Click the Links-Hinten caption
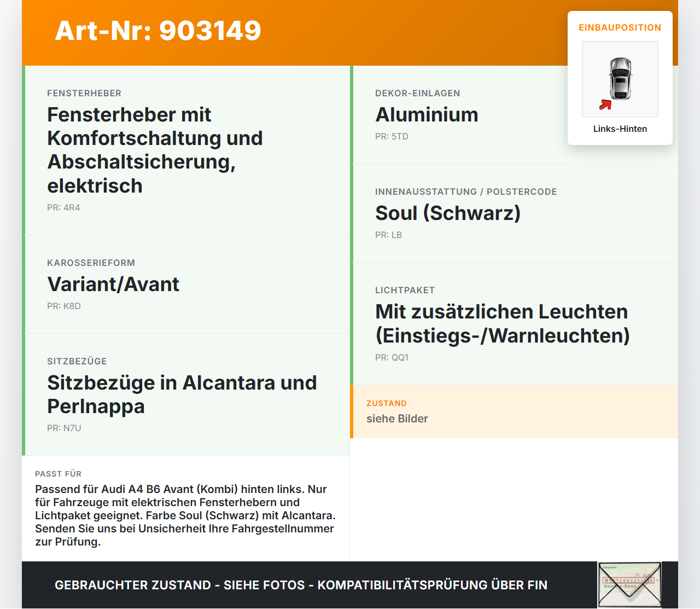The image size is (700, 609). 620,129
